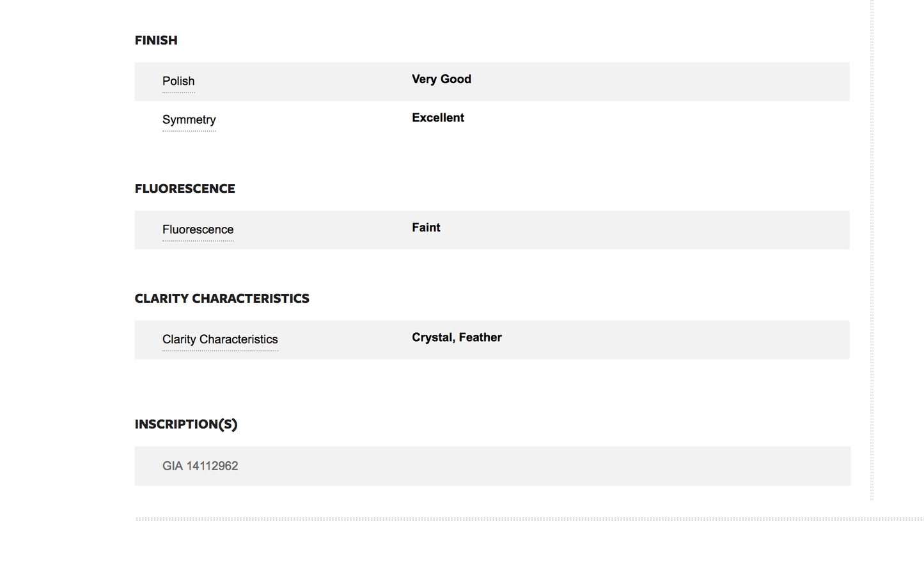
Task: Click the dotted-underlined Fluorescence row label
Action: click(x=198, y=229)
